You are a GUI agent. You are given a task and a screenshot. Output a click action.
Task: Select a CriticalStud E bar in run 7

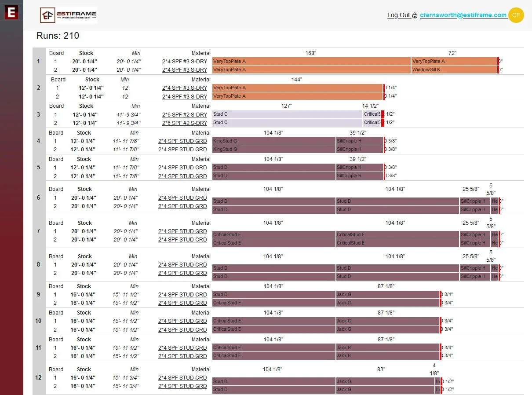click(x=273, y=234)
